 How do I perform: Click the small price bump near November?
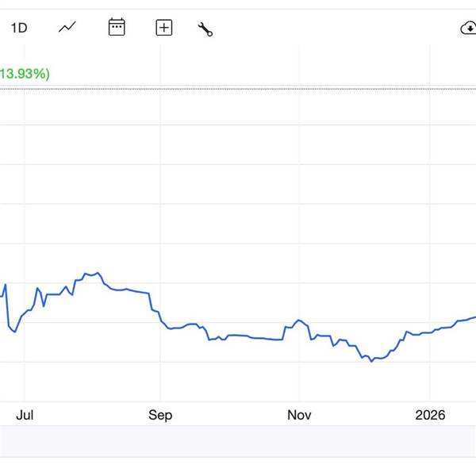[298, 320]
